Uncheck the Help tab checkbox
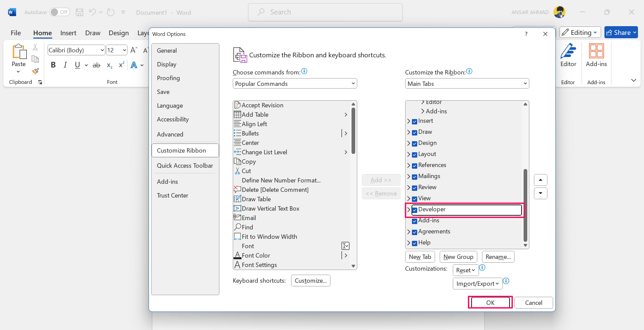This screenshot has width=644, height=330. (415, 243)
